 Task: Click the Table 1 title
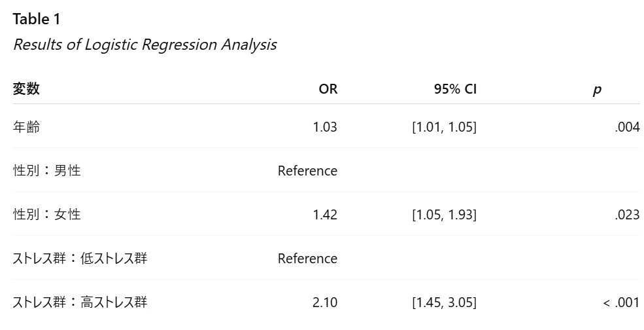(x=37, y=19)
